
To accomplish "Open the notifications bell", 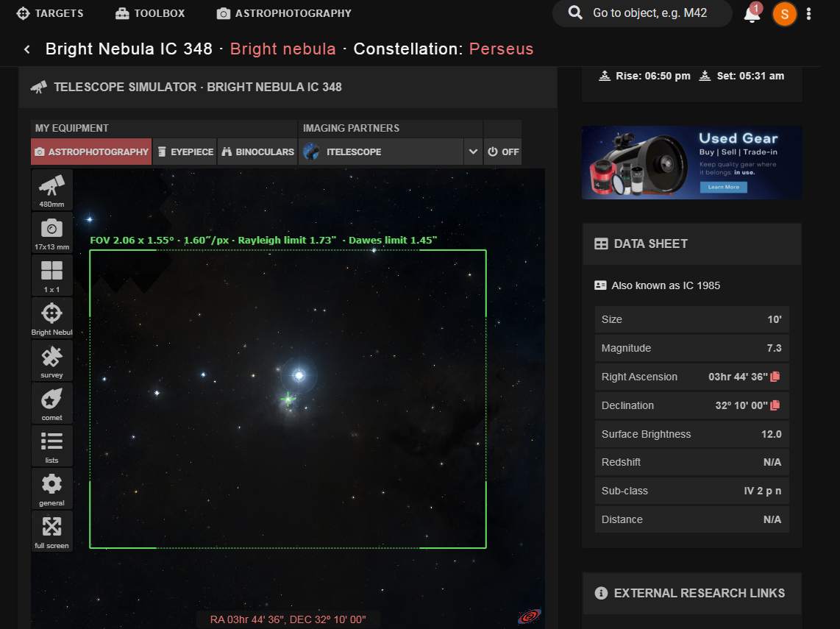I will [x=752, y=13].
